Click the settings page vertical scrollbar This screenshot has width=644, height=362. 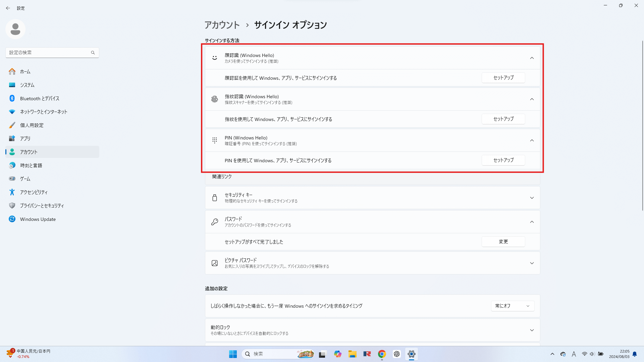(x=642, y=126)
